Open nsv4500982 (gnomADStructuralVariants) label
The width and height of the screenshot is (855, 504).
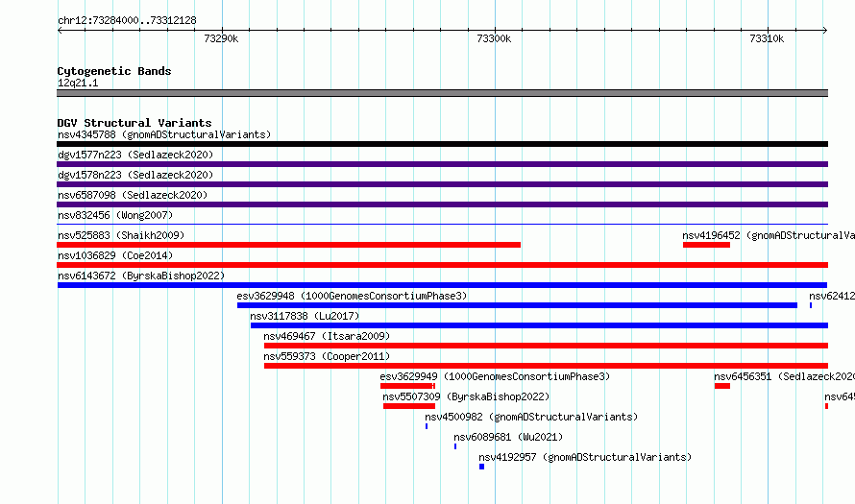coord(531,417)
